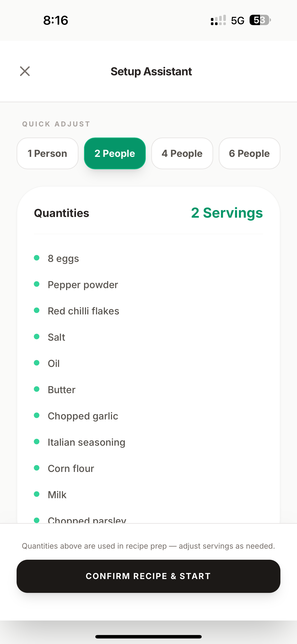297x644 pixels.
Task: Tap the 2 Servings label
Action: pos(227,213)
